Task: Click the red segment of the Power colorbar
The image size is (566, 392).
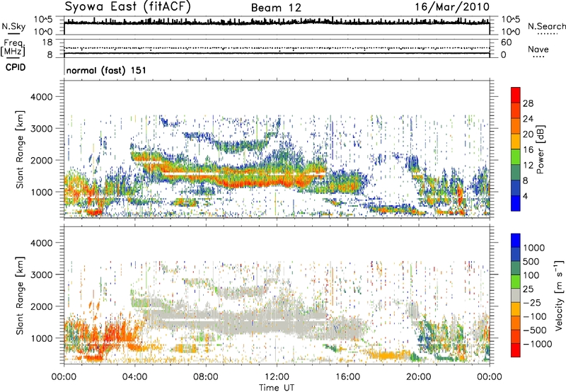Action: coord(516,95)
